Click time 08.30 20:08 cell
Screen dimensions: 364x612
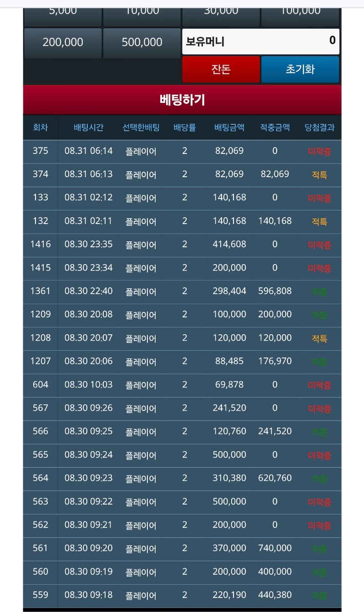(89, 314)
